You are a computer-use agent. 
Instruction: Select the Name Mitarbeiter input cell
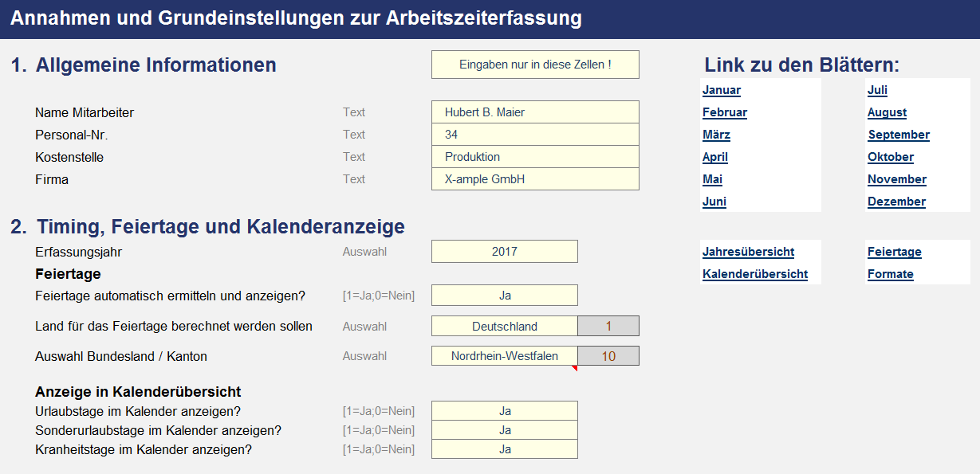[x=535, y=112]
